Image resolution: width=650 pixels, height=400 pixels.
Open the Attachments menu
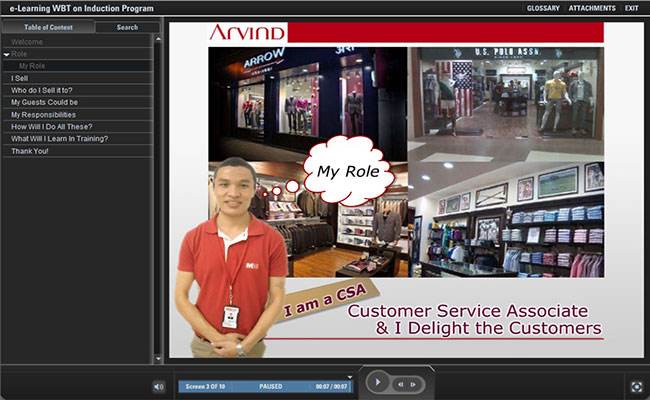click(592, 8)
